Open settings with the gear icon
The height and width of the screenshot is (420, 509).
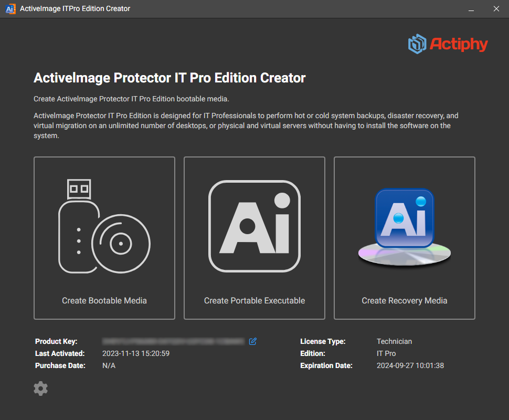click(x=40, y=388)
